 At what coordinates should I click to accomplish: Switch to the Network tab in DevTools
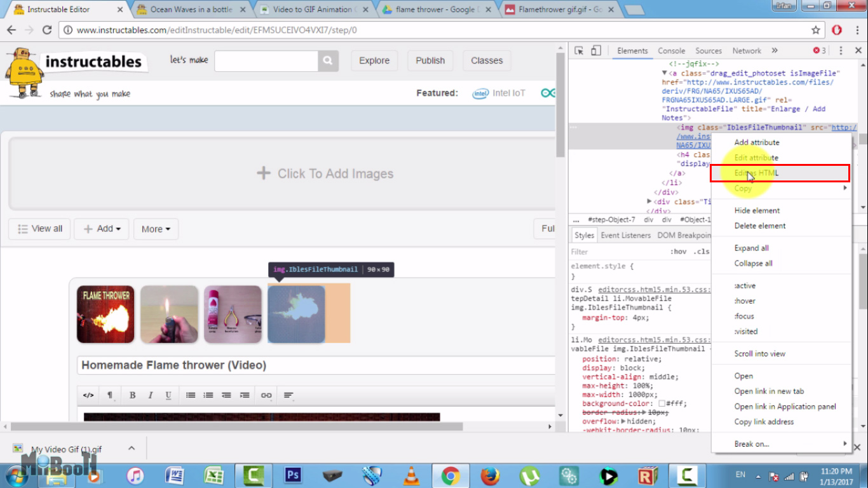coord(747,51)
